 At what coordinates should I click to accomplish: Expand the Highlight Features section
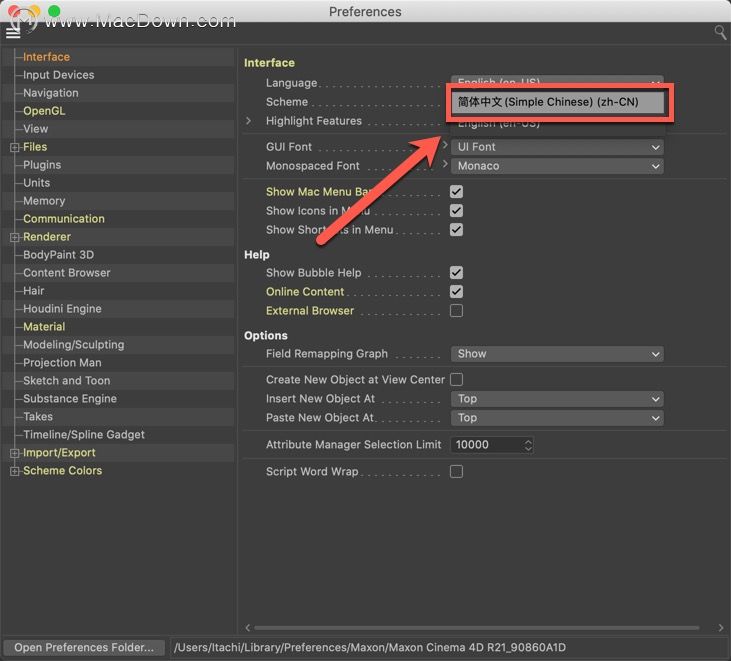click(248, 121)
